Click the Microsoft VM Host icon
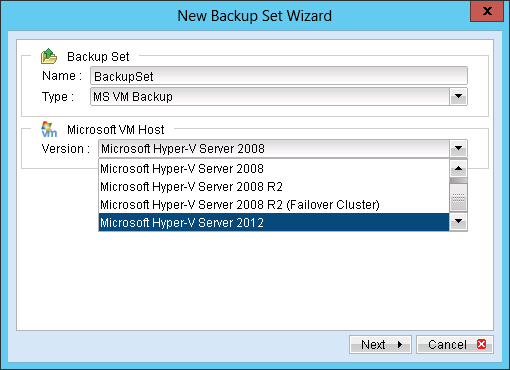Image resolution: width=510 pixels, height=370 pixels. pos(49,129)
